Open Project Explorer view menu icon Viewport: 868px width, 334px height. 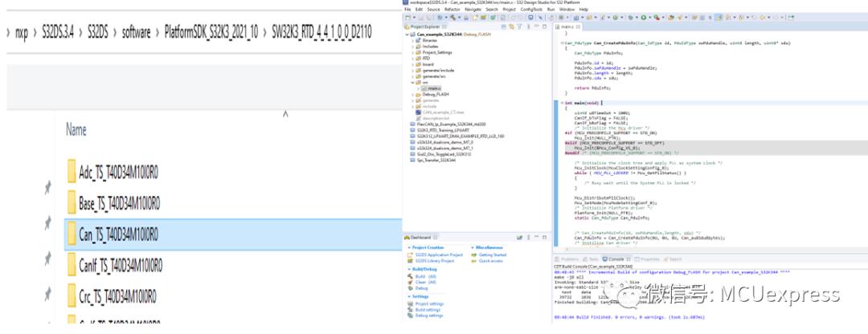click(529, 26)
